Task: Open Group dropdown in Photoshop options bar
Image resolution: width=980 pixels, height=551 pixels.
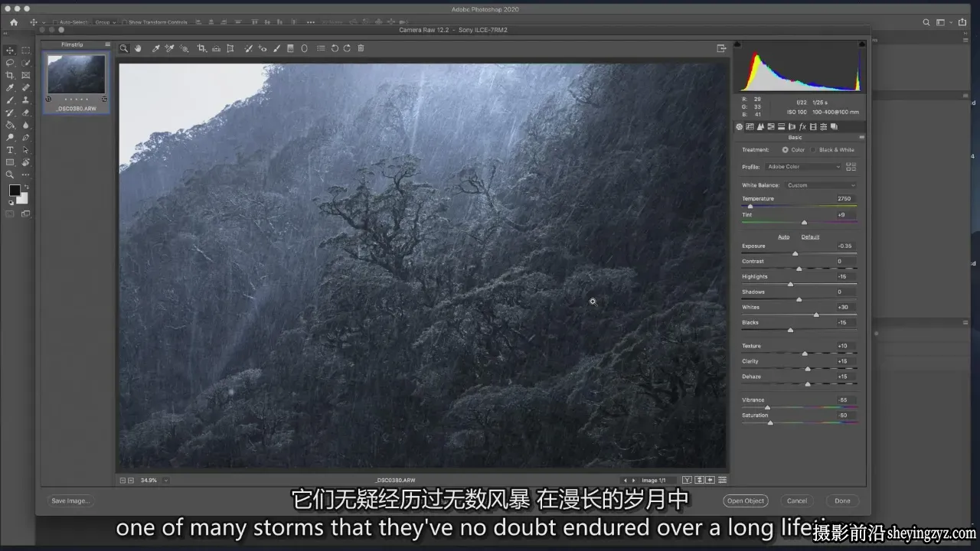Action: click(106, 22)
